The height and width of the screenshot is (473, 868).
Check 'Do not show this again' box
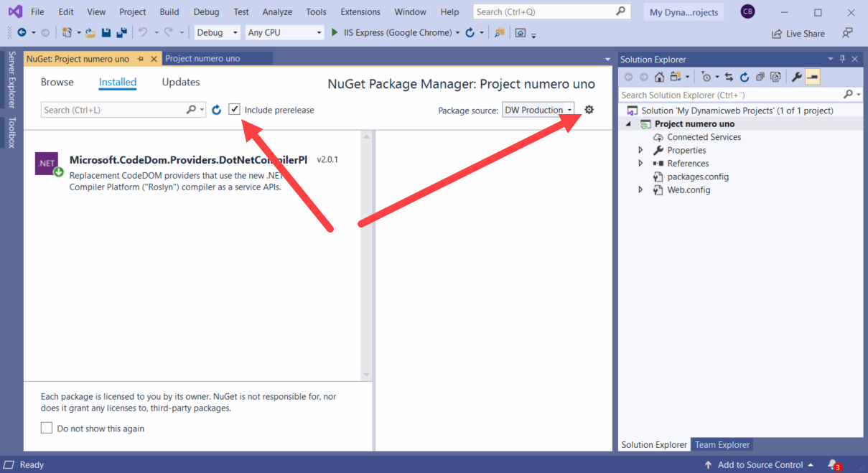[47, 428]
